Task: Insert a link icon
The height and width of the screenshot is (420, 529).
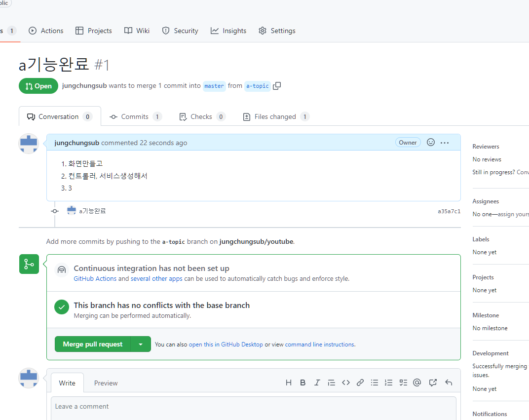Action: tap(360, 382)
